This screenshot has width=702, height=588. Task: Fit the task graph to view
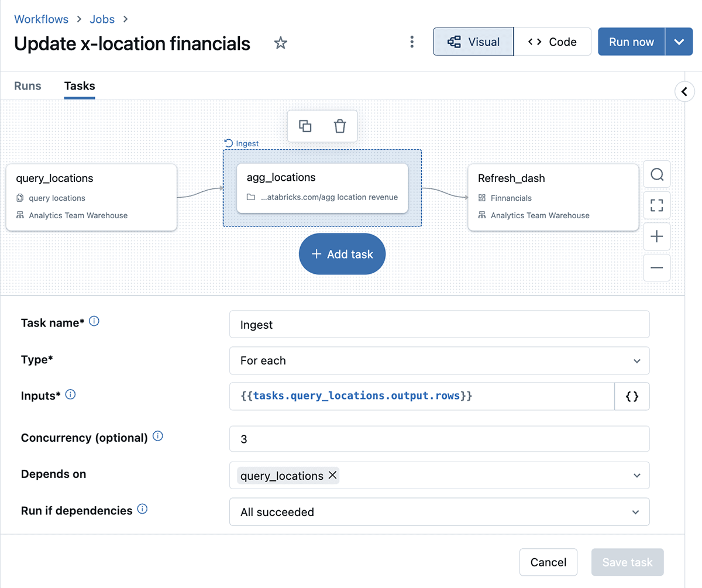tap(656, 205)
